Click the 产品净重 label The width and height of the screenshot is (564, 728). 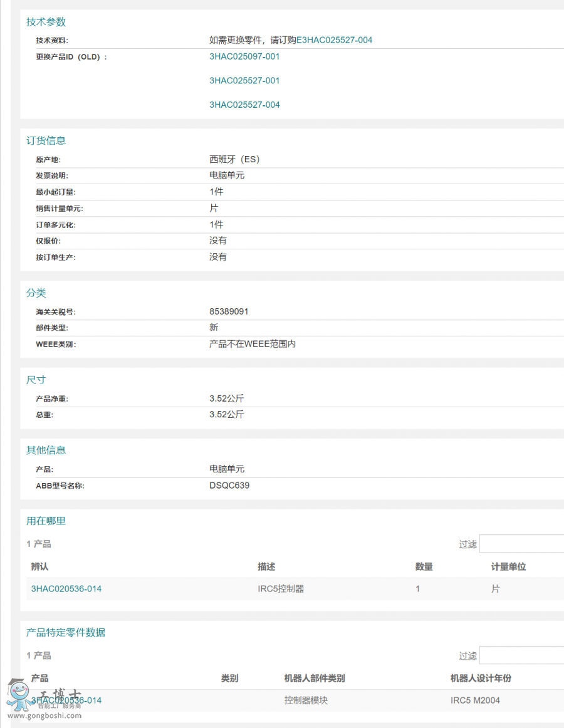tap(52, 399)
